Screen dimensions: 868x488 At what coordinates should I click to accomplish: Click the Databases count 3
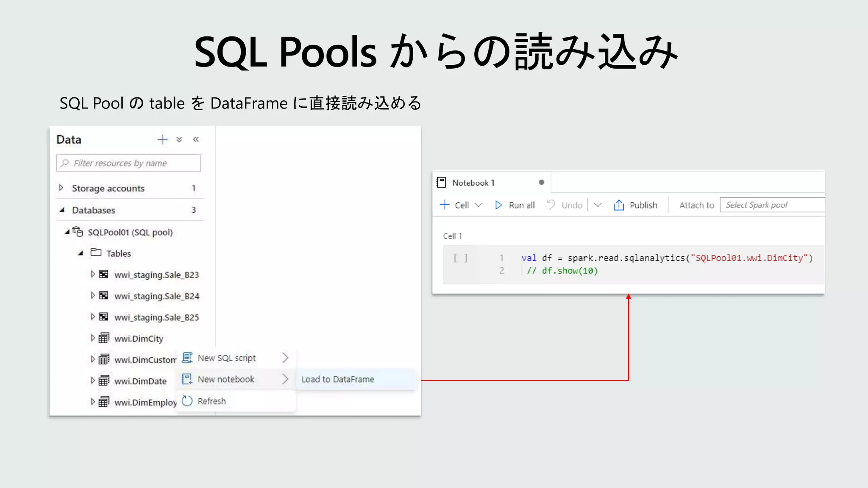(x=194, y=210)
